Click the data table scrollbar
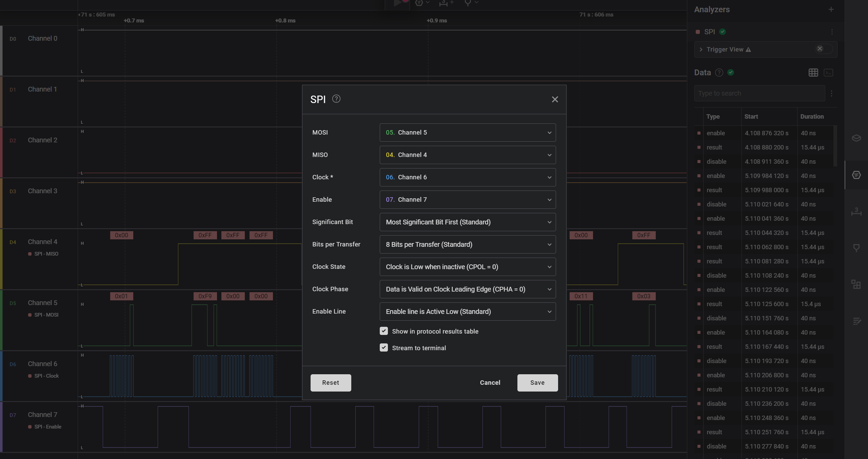Viewport: 868px width, 459px height. tap(835, 146)
